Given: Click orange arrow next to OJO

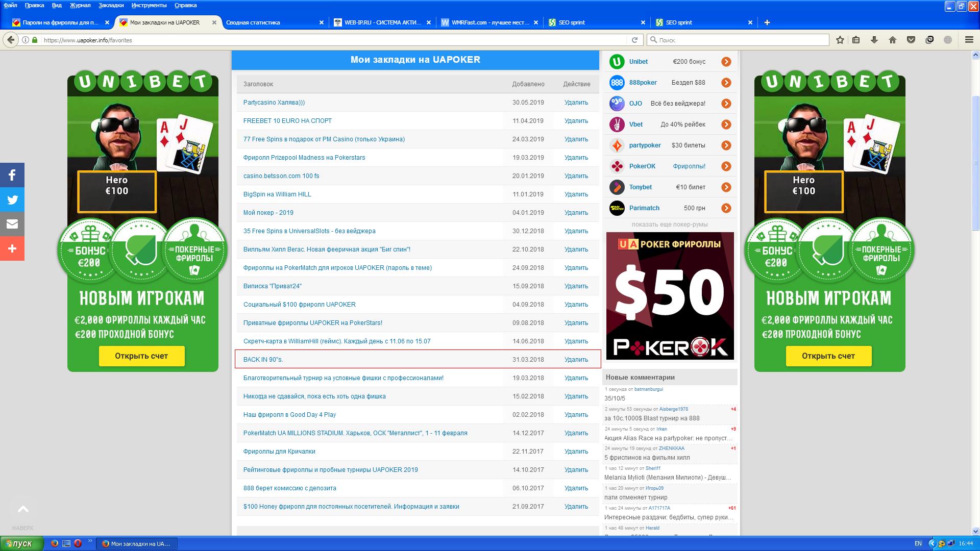Looking at the screenshot, I should point(726,104).
